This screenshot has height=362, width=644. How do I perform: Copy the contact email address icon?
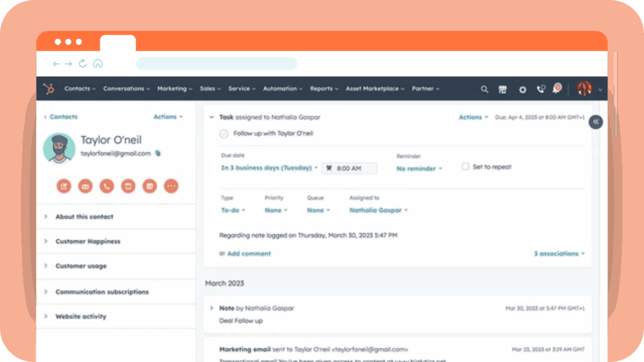(158, 153)
